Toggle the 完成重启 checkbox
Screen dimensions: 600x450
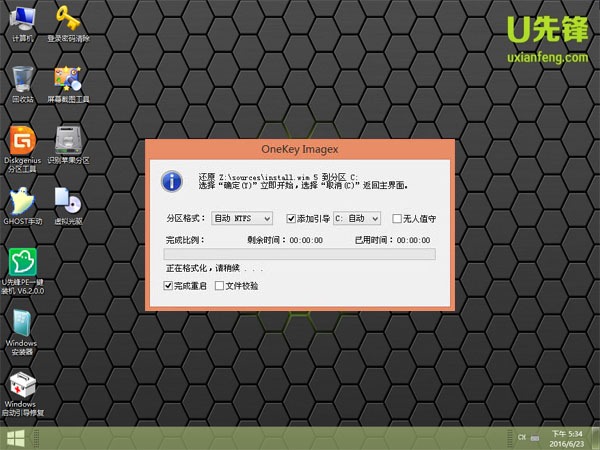click(168, 285)
